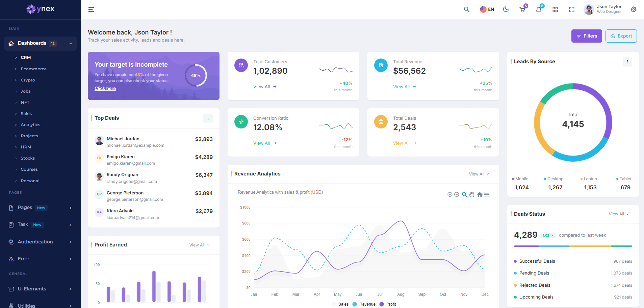Toggle the Revenue series legend

pos(364,304)
